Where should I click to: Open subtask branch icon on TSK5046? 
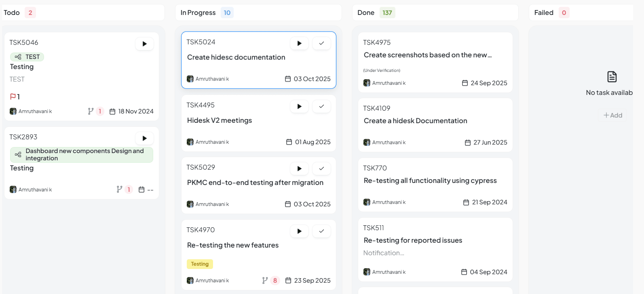(x=91, y=111)
